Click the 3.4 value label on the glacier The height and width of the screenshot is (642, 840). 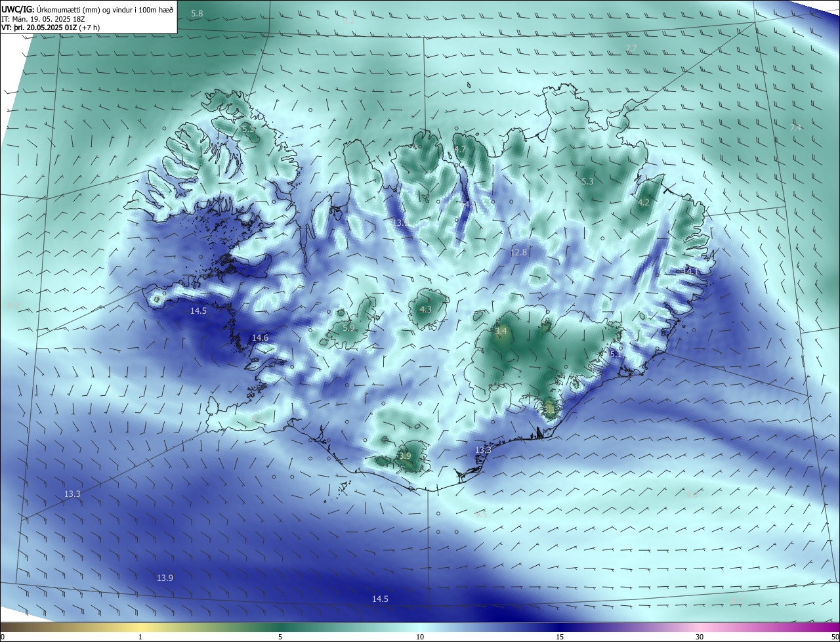(501, 332)
